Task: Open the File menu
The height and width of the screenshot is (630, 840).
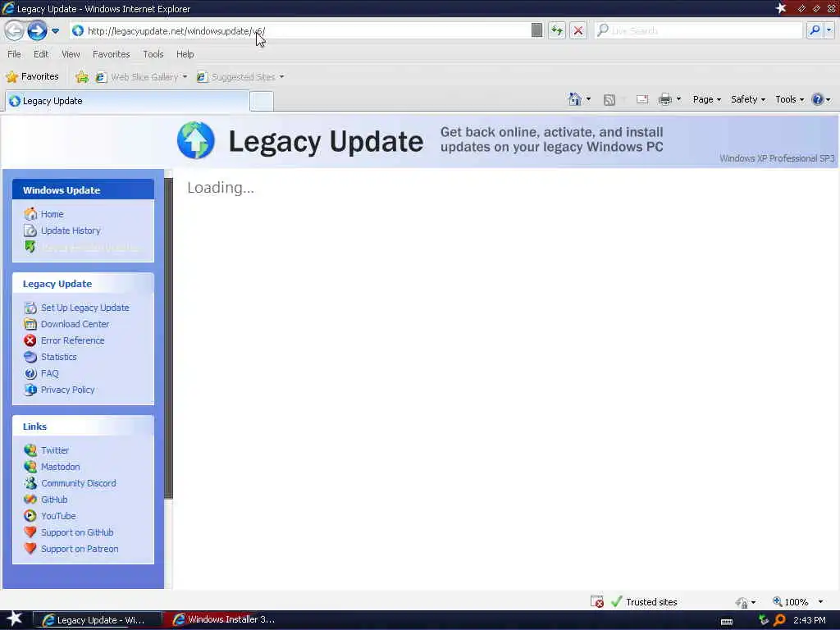Action: coord(14,54)
